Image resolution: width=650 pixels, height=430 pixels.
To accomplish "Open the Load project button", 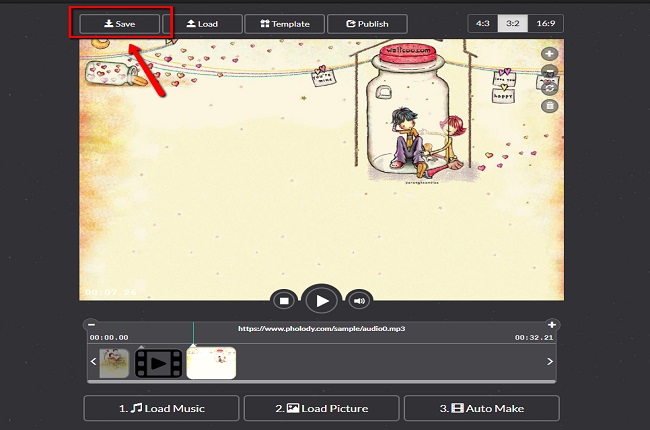I will (202, 24).
